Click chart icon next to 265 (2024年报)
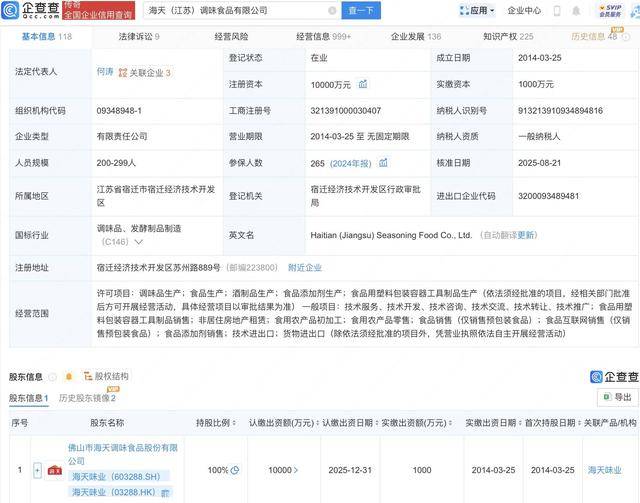The image size is (640, 503). coord(383,163)
